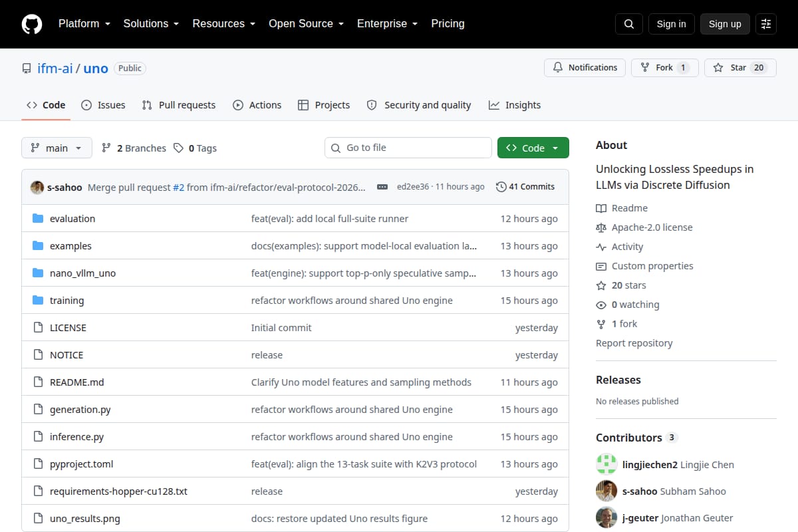Open the Activity link
The image size is (798, 532).
pyautogui.click(x=620, y=247)
